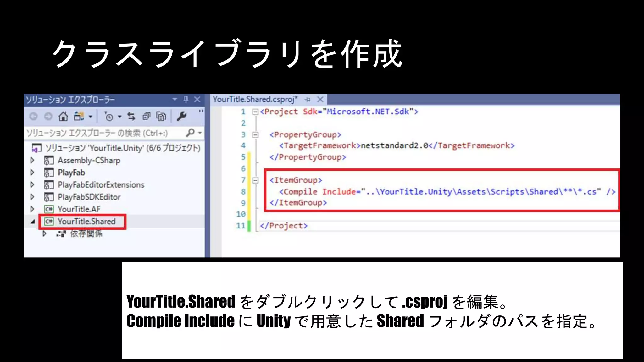Open the search options dropdown arrow
The width and height of the screenshot is (644, 362).
pyautogui.click(x=200, y=133)
